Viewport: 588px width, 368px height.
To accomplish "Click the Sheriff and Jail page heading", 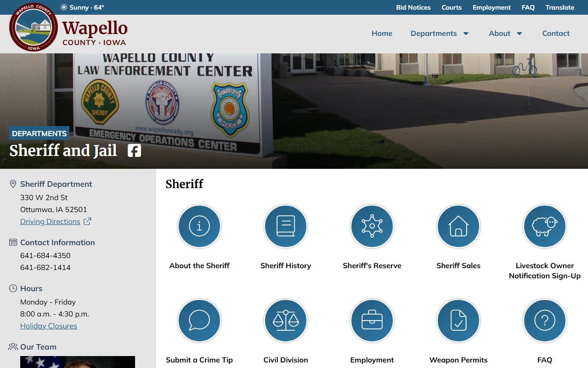I will [x=63, y=150].
